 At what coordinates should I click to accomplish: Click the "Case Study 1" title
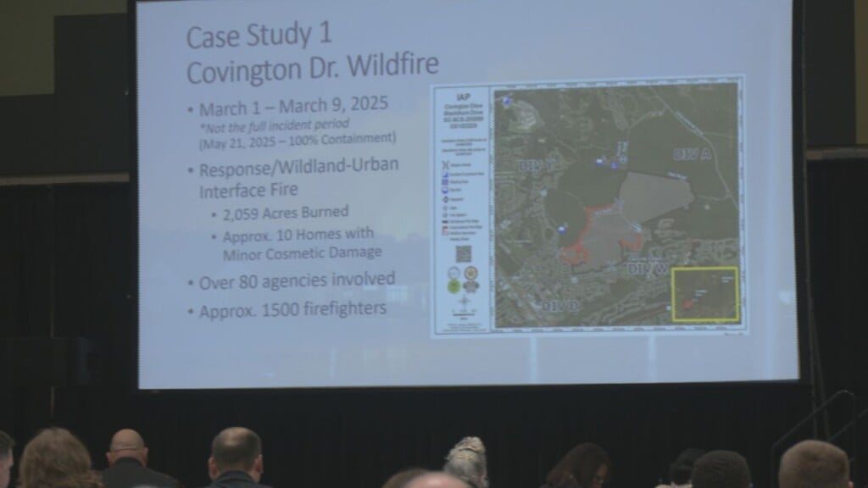[259, 36]
